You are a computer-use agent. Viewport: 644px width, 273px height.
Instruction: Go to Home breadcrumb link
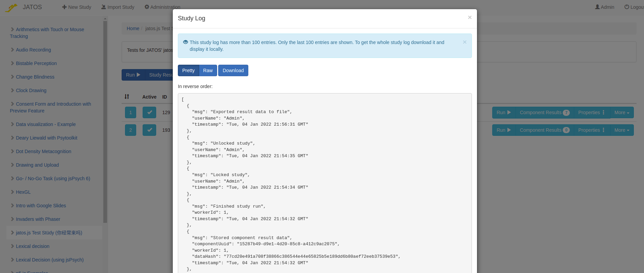133,28
